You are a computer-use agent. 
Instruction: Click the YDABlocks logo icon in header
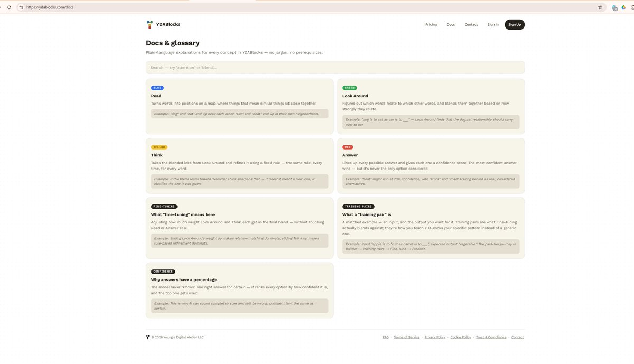[150, 24]
